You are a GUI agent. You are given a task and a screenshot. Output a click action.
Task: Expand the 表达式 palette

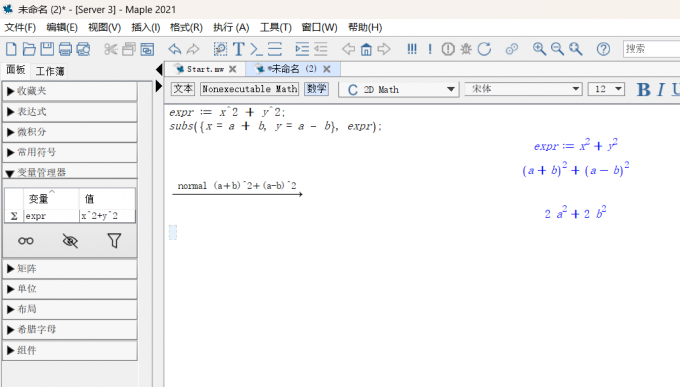click(x=70, y=112)
